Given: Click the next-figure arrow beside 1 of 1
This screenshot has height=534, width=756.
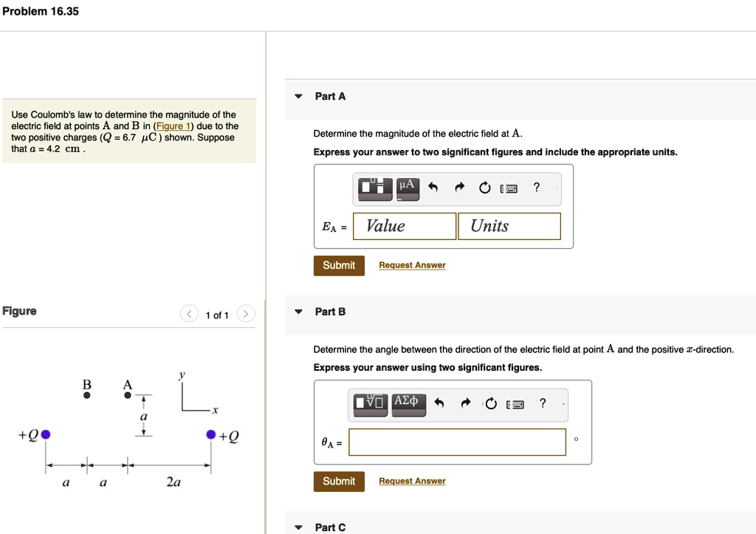Looking at the screenshot, I should point(246,313).
